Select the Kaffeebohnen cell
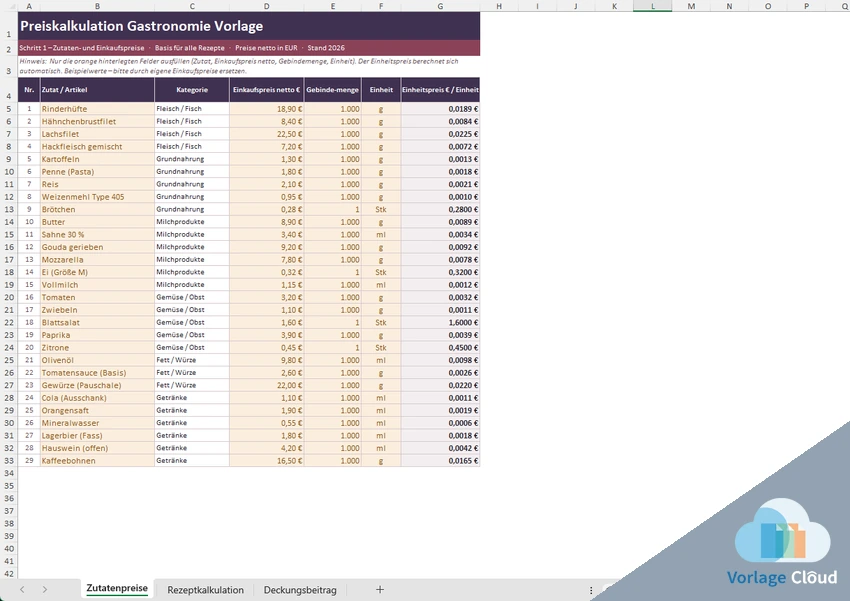Screen dimensions: 850x601 (97, 461)
